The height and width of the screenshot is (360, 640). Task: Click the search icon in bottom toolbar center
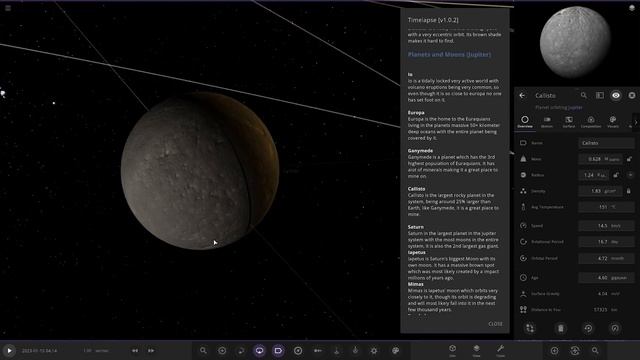[x=203, y=350]
